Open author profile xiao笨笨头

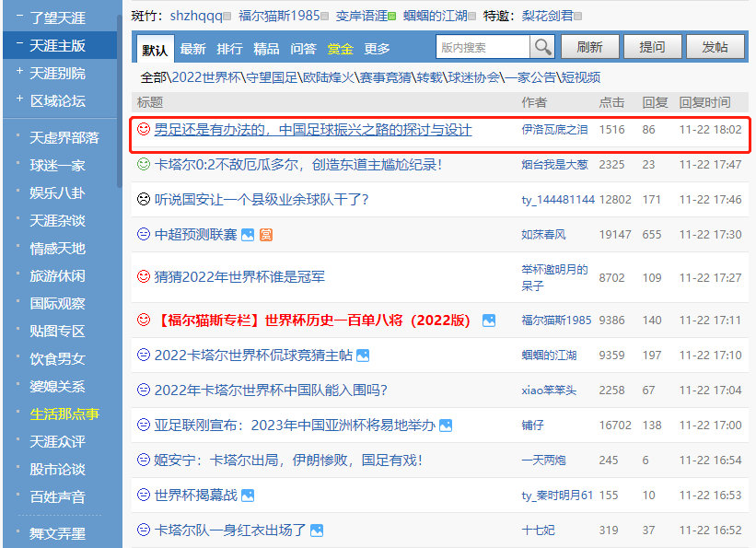[549, 390]
